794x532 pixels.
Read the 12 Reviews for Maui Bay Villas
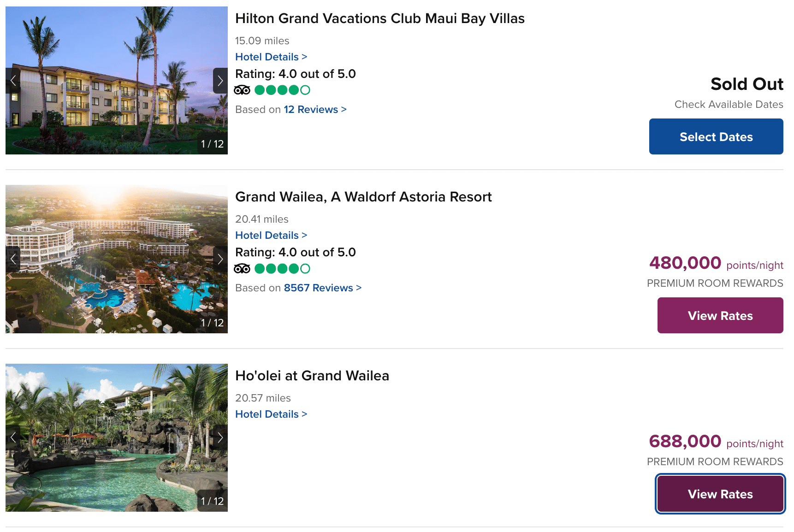click(314, 109)
